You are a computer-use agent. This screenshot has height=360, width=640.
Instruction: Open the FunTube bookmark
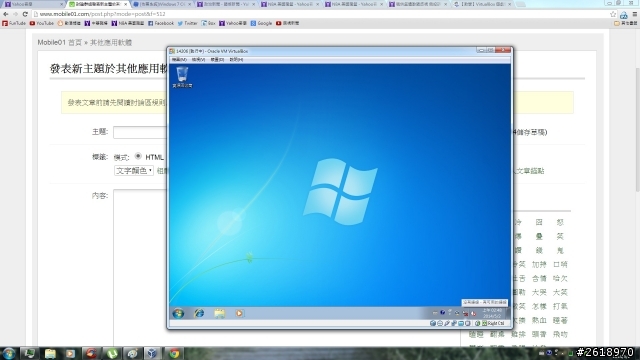pos(14,23)
